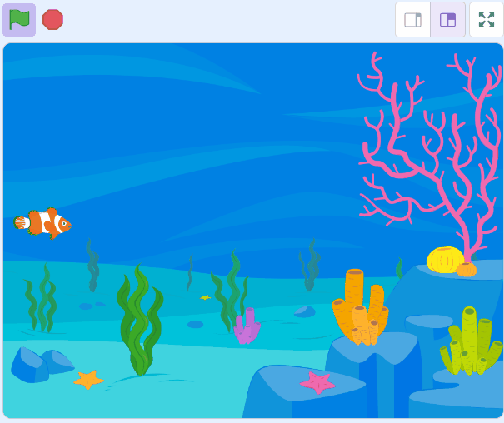Click the orange starfish on the sand

click(88, 380)
